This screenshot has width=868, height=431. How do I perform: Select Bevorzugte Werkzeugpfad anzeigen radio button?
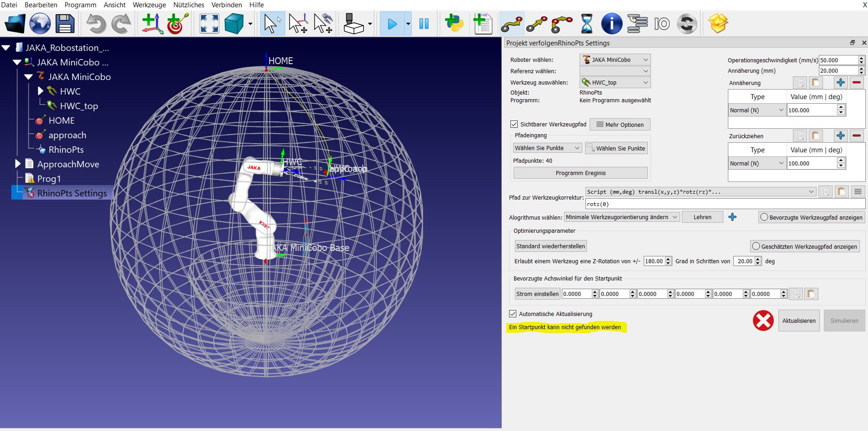(x=764, y=217)
